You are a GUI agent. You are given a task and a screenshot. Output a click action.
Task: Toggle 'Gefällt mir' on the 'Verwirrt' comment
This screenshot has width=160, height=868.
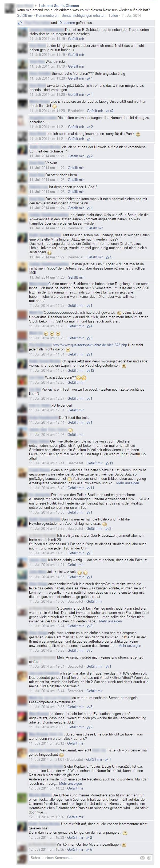[76, 167]
